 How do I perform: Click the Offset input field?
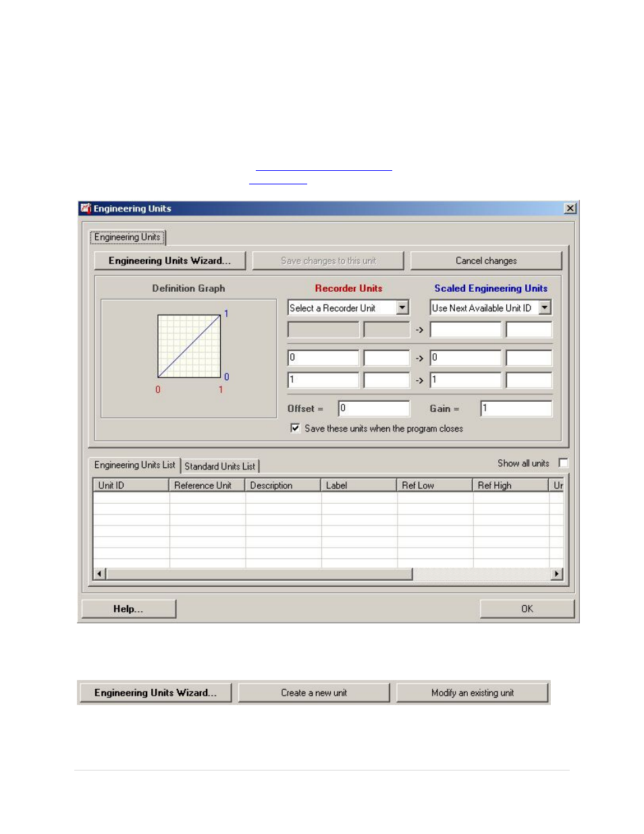[x=374, y=409]
